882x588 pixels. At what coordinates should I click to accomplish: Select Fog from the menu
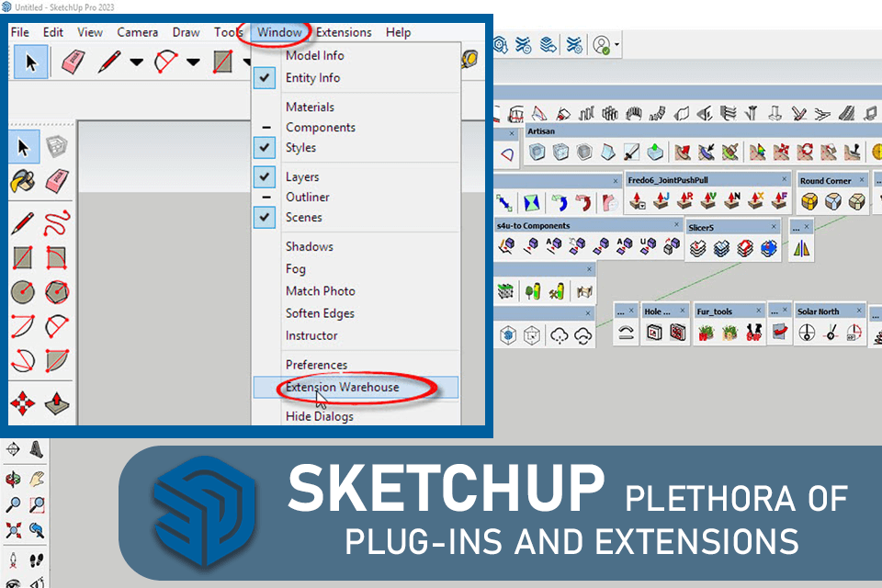point(295,269)
